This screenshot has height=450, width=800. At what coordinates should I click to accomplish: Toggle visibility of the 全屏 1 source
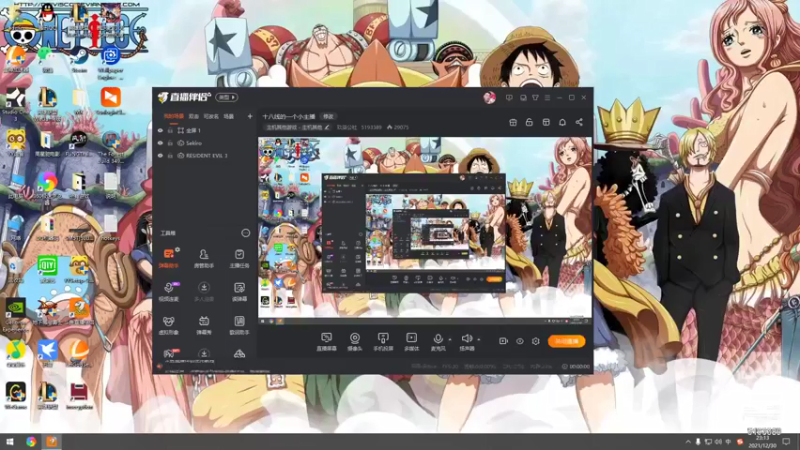pyautogui.click(x=160, y=131)
